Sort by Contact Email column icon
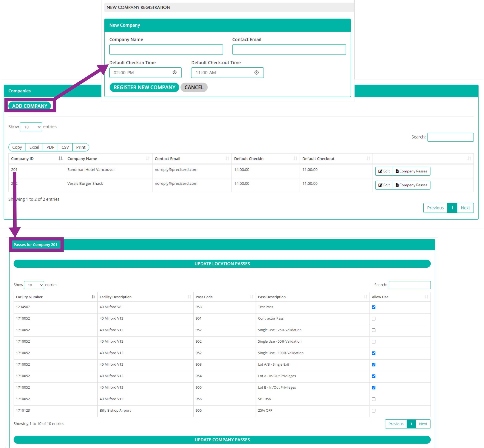Viewport: 484px width, 448px height. pyautogui.click(x=227, y=159)
